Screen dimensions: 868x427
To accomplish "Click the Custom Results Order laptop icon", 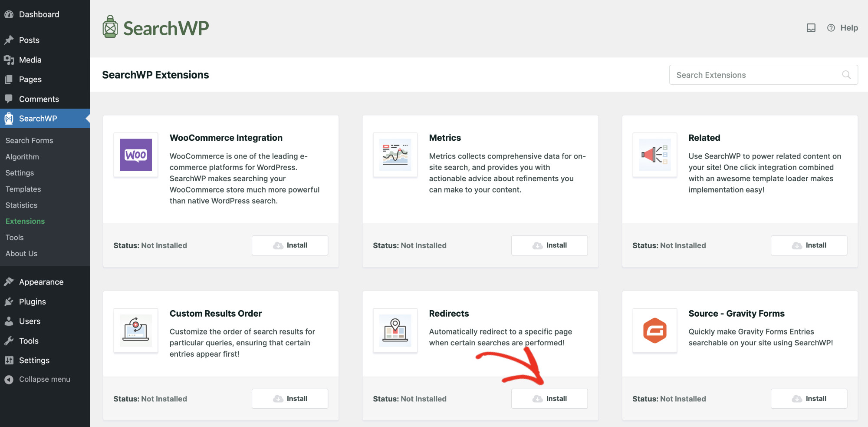I will [x=135, y=331].
